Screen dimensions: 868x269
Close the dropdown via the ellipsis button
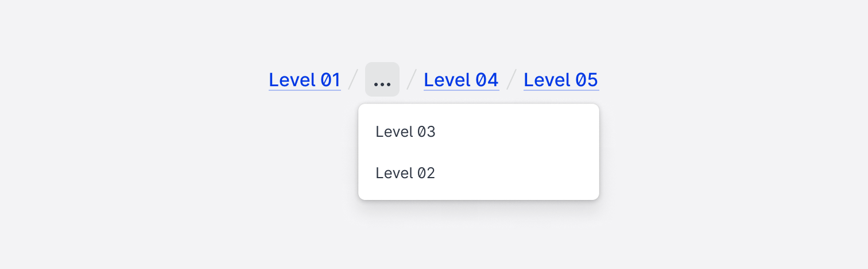[382, 79]
